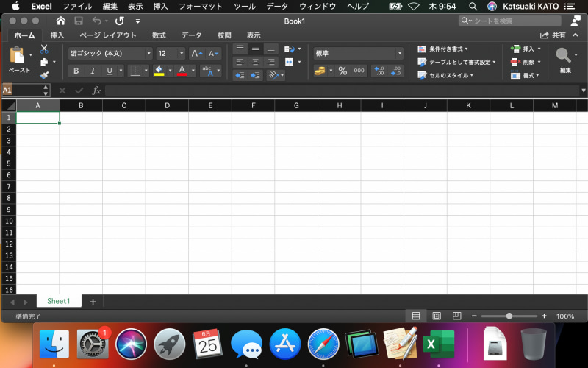Click the Home icon in title bar
The width and height of the screenshot is (588, 368).
pos(60,21)
